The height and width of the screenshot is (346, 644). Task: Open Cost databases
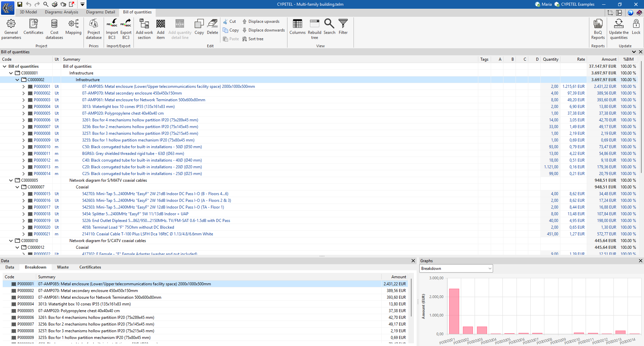(54, 29)
